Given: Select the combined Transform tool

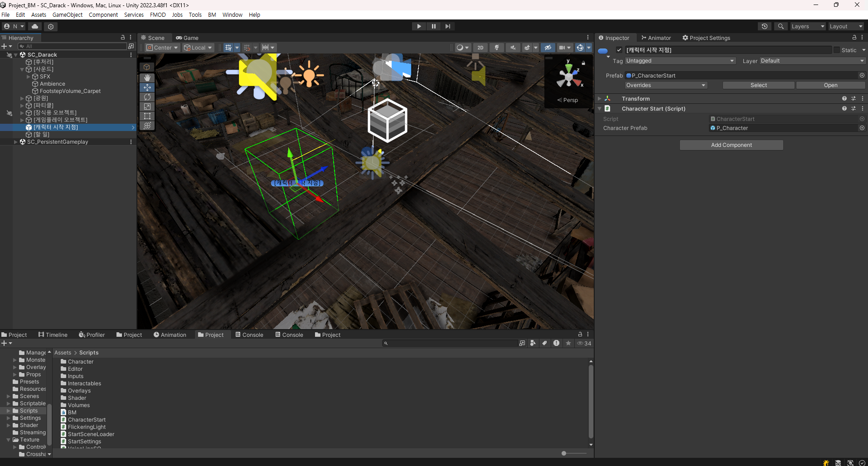Looking at the screenshot, I should click(147, 125).
